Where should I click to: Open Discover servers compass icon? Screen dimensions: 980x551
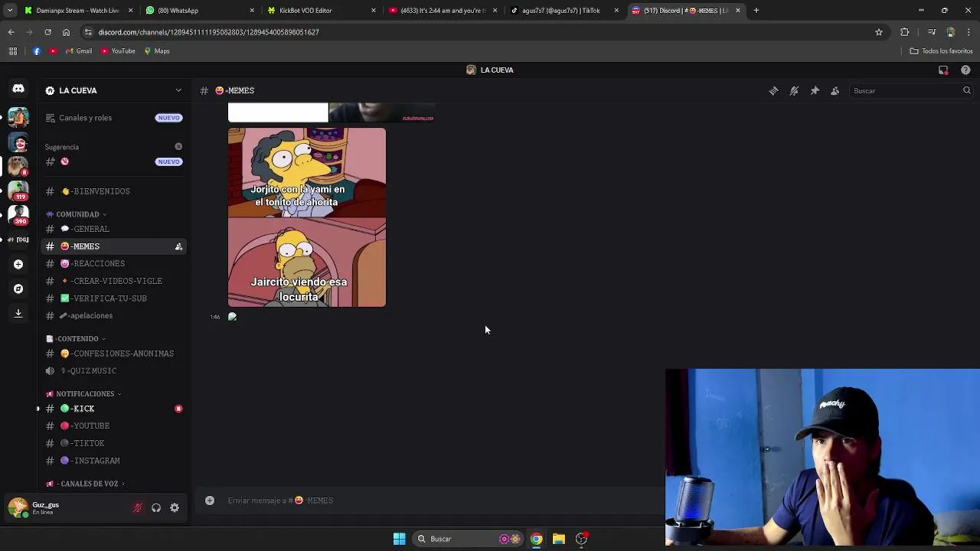tap(18, 289)
